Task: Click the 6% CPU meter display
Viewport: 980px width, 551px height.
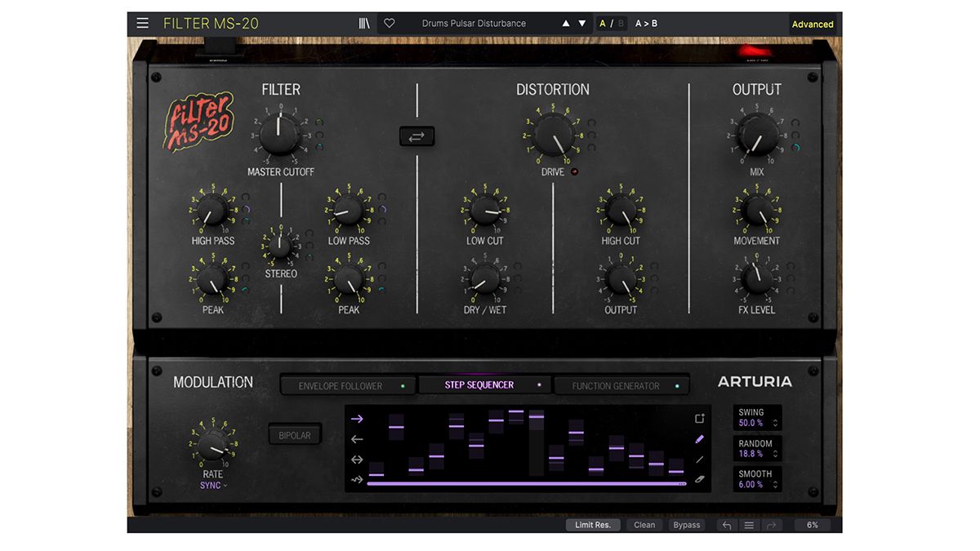Action: 812,525
